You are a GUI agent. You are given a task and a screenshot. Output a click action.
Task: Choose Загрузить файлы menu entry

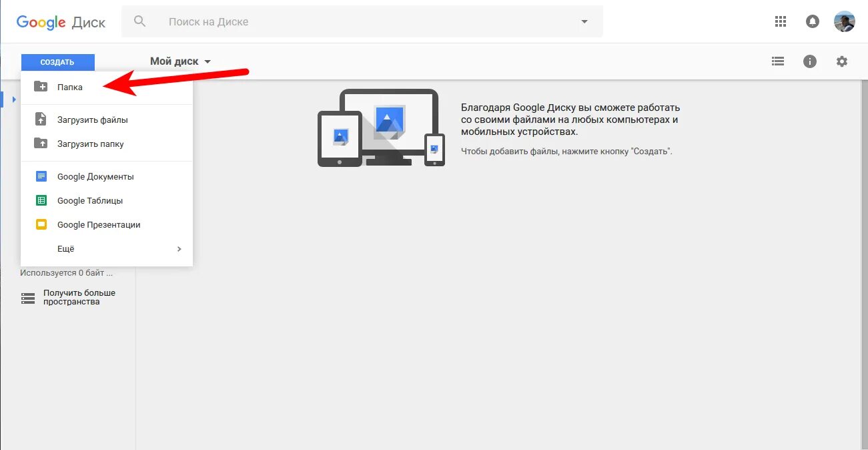click(x=92, y=120)
